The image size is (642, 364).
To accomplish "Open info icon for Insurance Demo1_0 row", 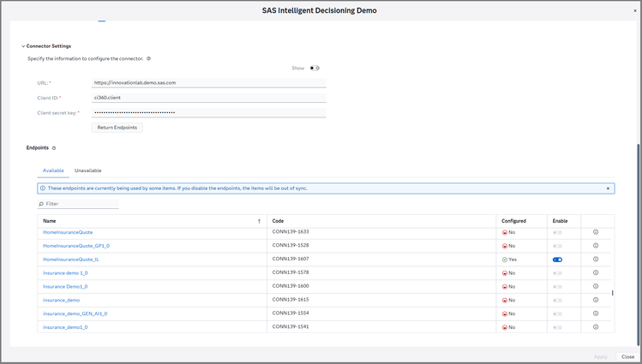I will pos(596,286).
